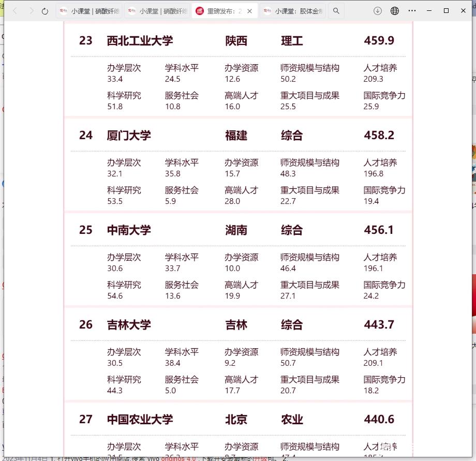This screenshot has width=476, height=461.
Task: Click total score 440.6
Action: (379, 419)
